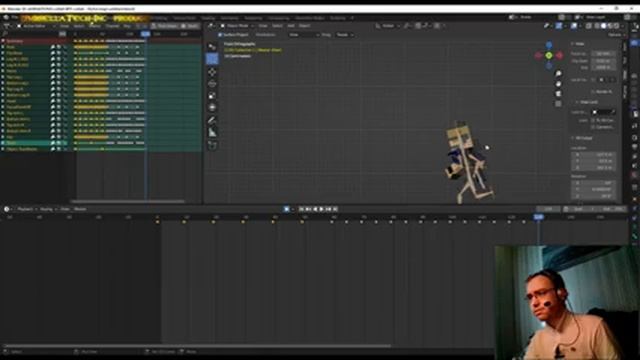The height and width of the screenshot is (360, 640).
Task: Switch to wireframe viewport shading
Action: tap(596, 26)
